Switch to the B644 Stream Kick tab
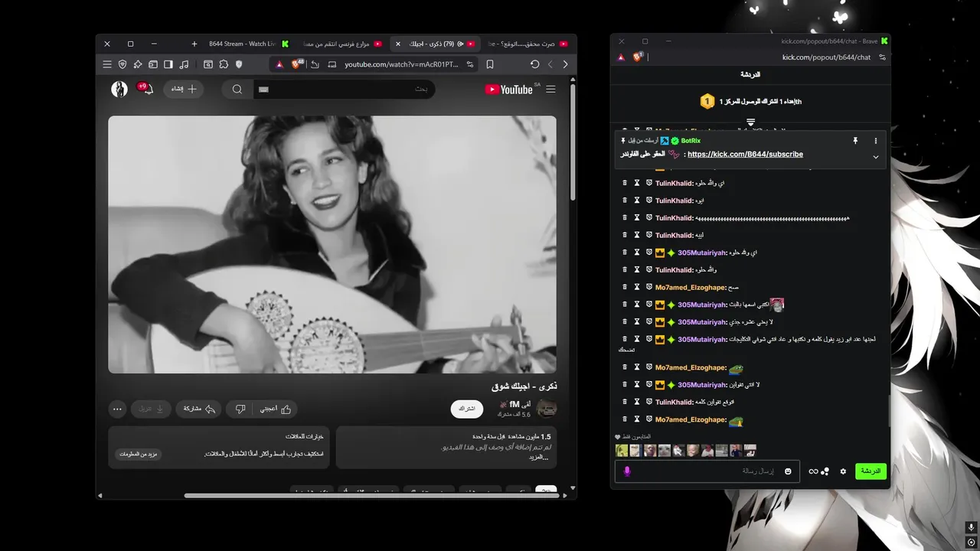The height and width of the screenshot is (551, 980). coord(247,44)
